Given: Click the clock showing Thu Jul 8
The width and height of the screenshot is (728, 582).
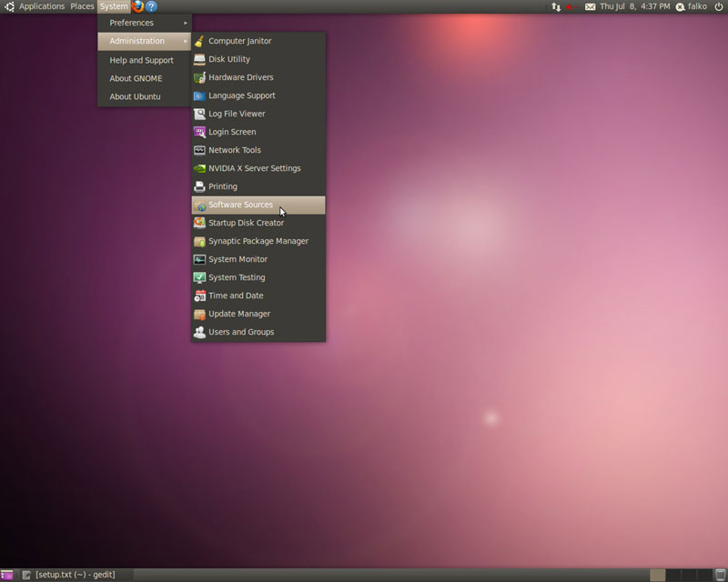Looking at the screenshot, I should [x=634, y=6].
